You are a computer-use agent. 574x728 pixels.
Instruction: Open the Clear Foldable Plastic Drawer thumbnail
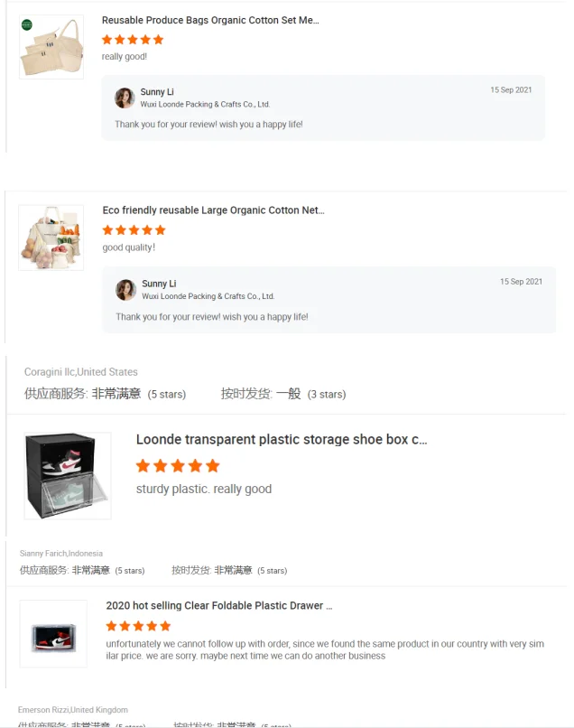tap(53, 634)
